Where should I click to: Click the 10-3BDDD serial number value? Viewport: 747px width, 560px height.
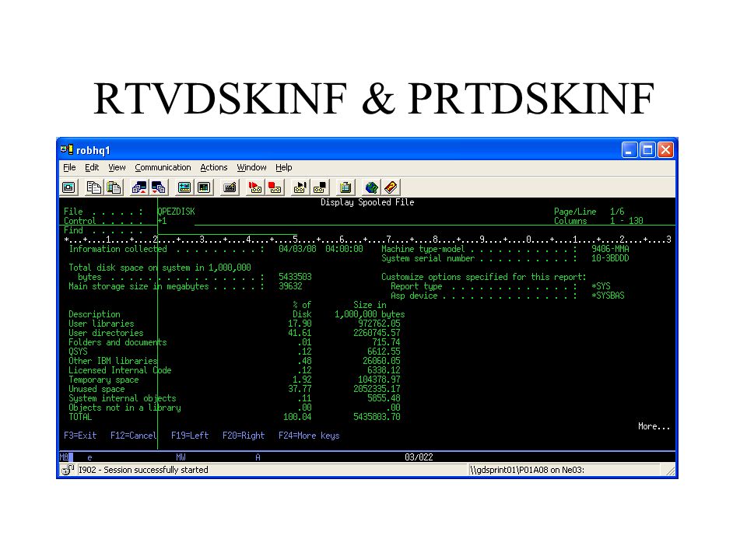click(x=610, y=258)
